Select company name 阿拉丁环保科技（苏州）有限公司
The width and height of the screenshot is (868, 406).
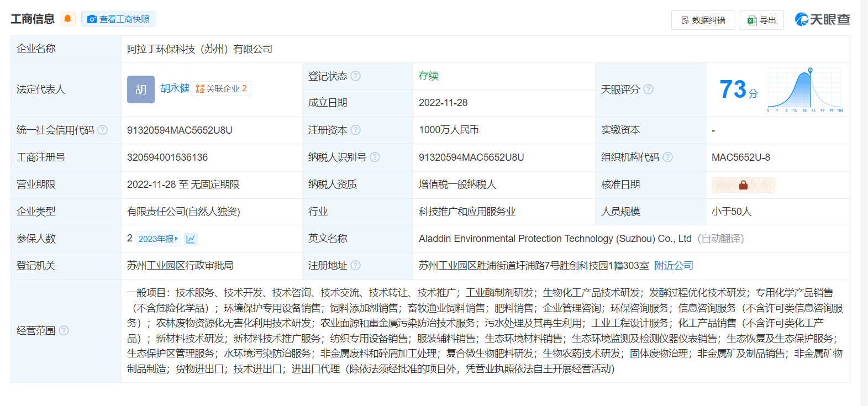(199, 49)
